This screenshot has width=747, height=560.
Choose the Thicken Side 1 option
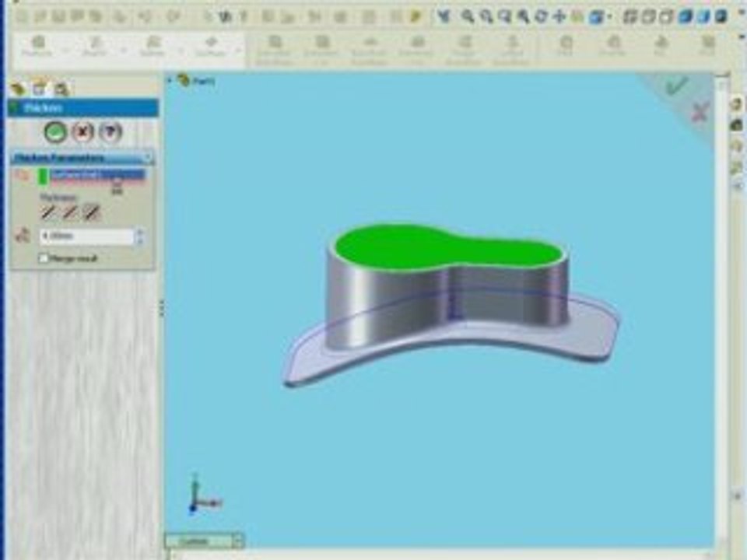tap(47, 212)
